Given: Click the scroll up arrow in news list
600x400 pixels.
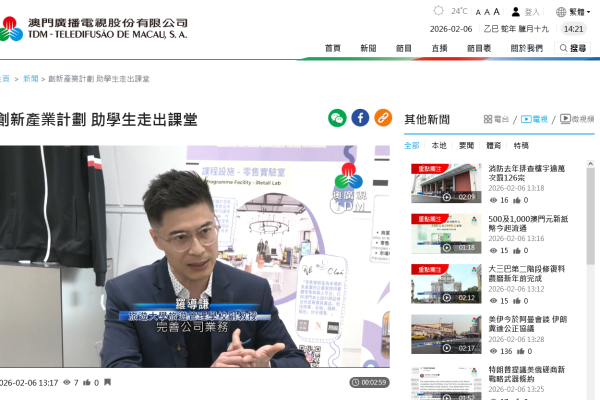Looking at the screenshot, I should pos(590,164).
